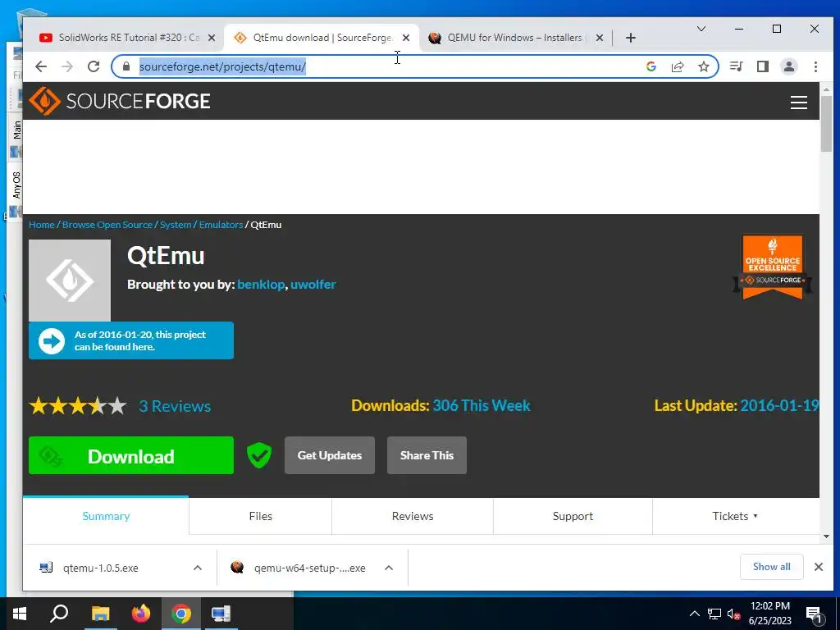Open Windows taskbar search
The height and width of the screenshot is (630, 840).
[x=59, y=614]
